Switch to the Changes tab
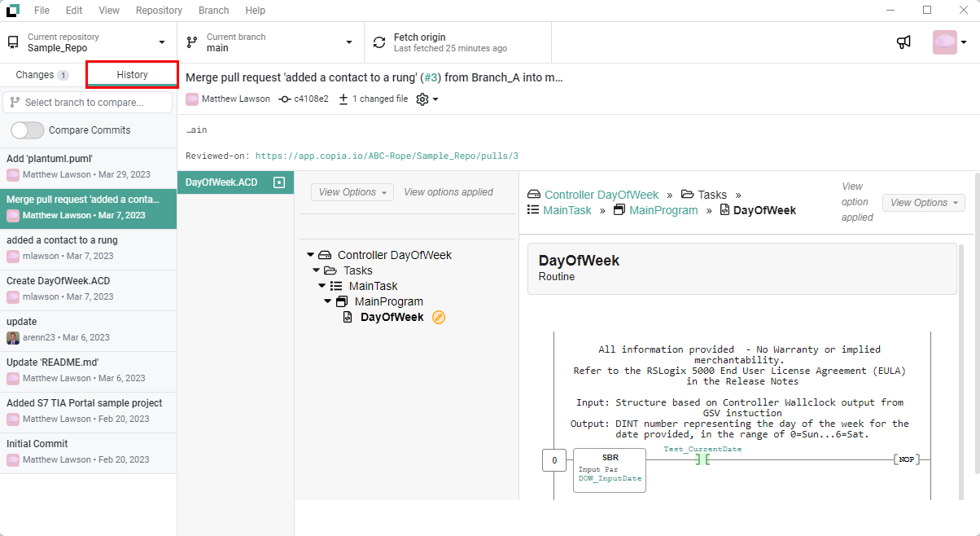980x536 pixels. click(x=42, y=75)
